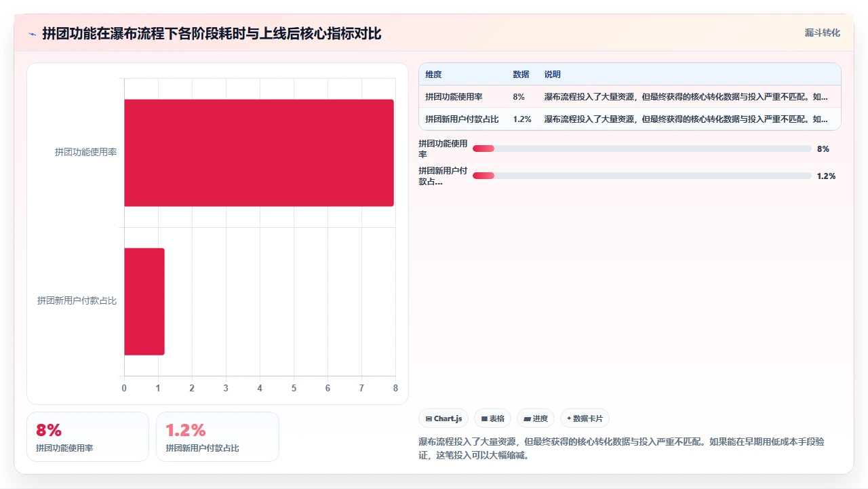
Task: Click y-axis label 拼团新用户付款占比
Action: click(77, 301)
